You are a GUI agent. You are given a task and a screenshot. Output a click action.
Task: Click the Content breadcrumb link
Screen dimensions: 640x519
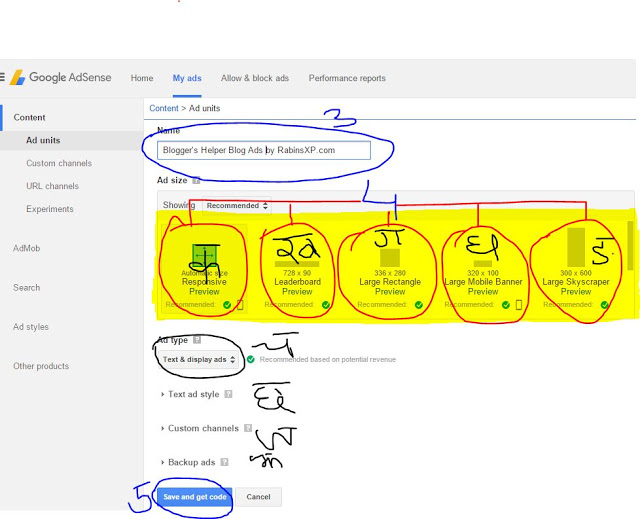164,108
